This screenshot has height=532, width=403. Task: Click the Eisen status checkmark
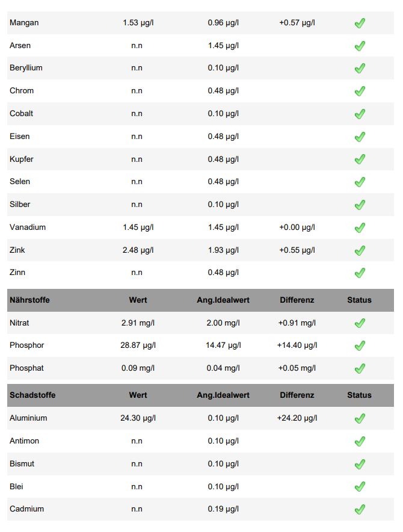(360, 137)
